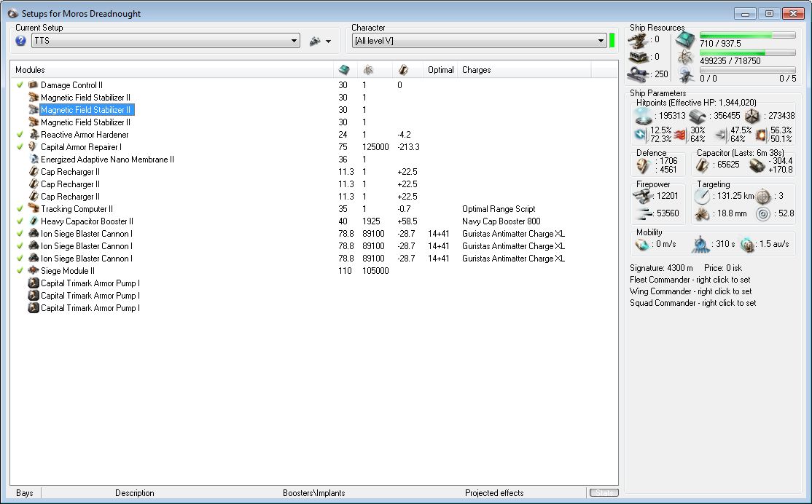The height and width of the screenshot is (504, 812).
Task: Toggle the Capital Armor Repairer I checkmark
Action: coord(20,147)
